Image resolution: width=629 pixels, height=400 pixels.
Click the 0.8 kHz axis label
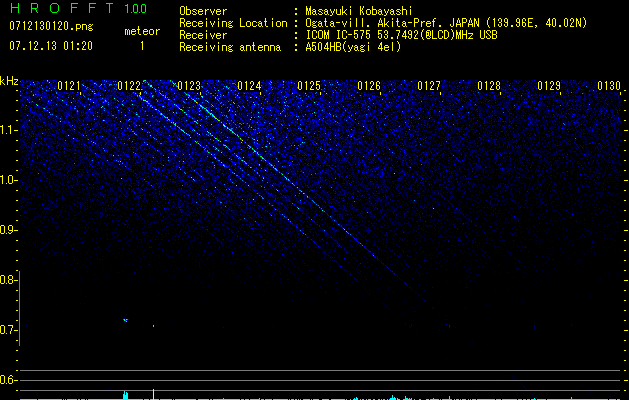pyautogui.click(x=8, y=280)
